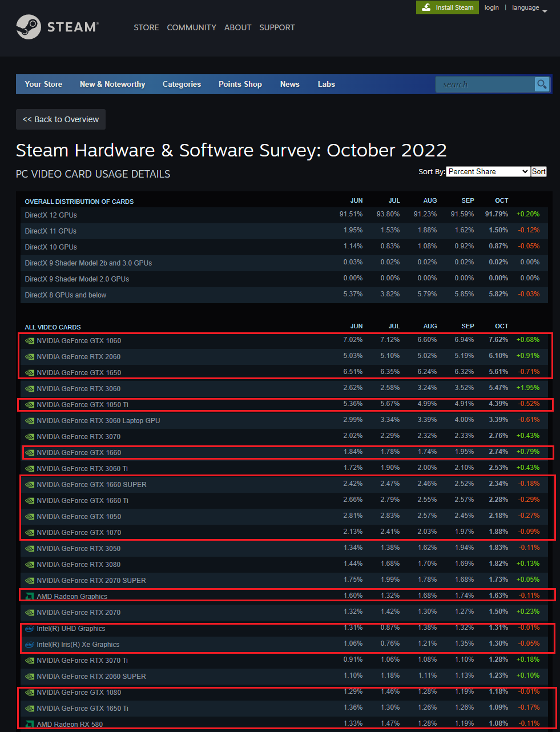The width and height of the screenshot is (560, 732).
Task: Click NVIDIA icon beside GTX 1660 SUPER
Action: point(30,485)
